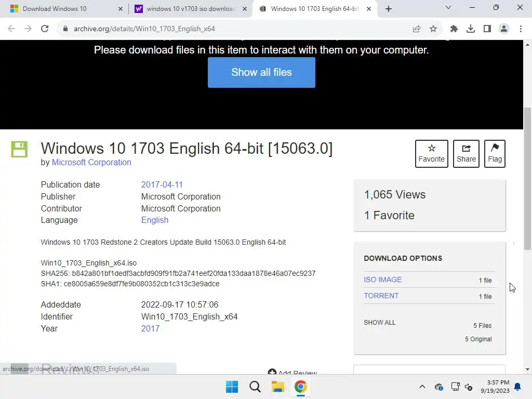Open the Chrome profile avatar
This screenshot has height=399, width=532.
point(504,29)
